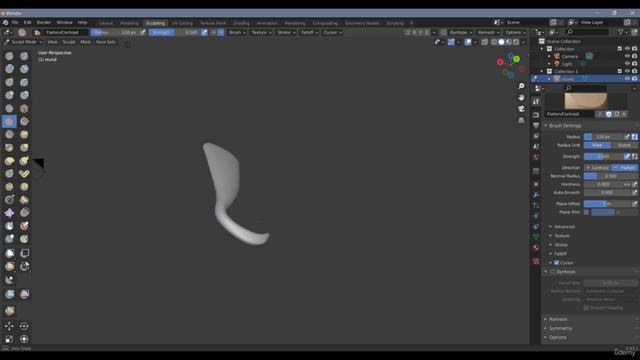Screen dimensions: 640x360
Task: Select the Box Hide tool
Action: pos(24,253)
